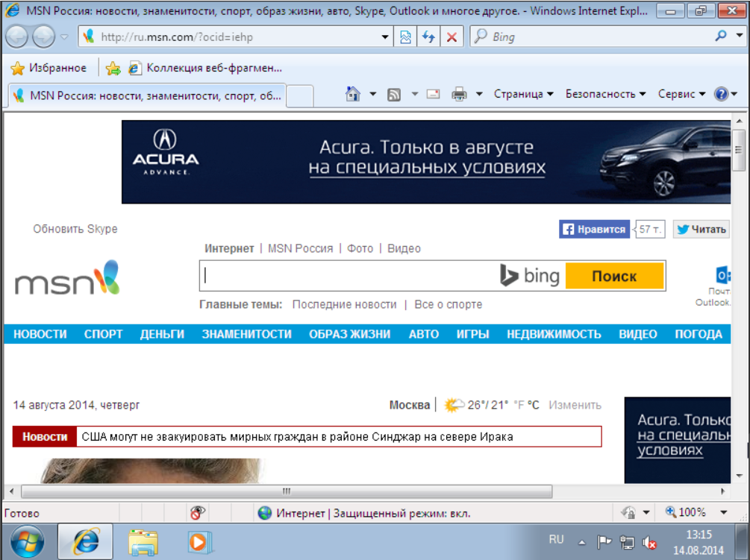
Task: Select the Фото search scope link
Action: coord(360,248)
